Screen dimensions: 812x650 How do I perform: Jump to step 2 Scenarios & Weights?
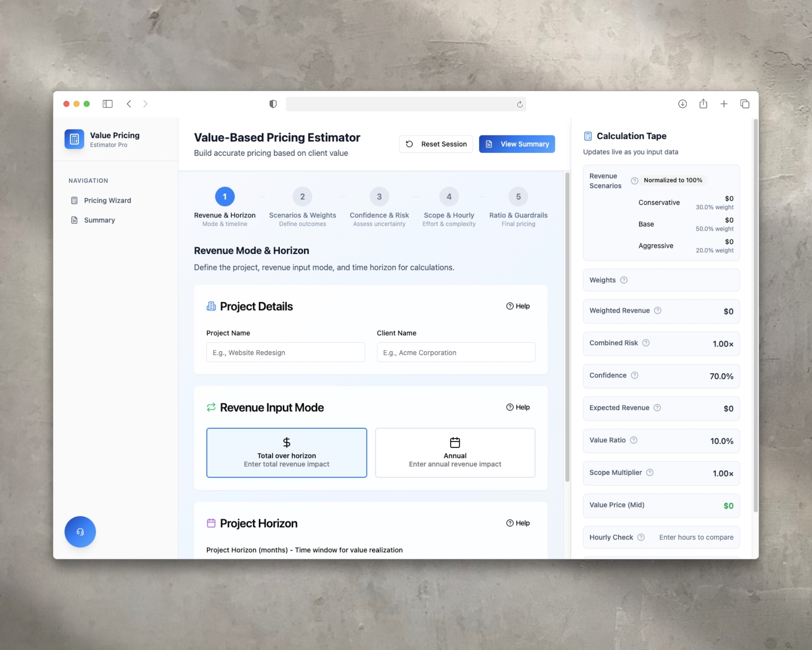(x=302, y=197)
